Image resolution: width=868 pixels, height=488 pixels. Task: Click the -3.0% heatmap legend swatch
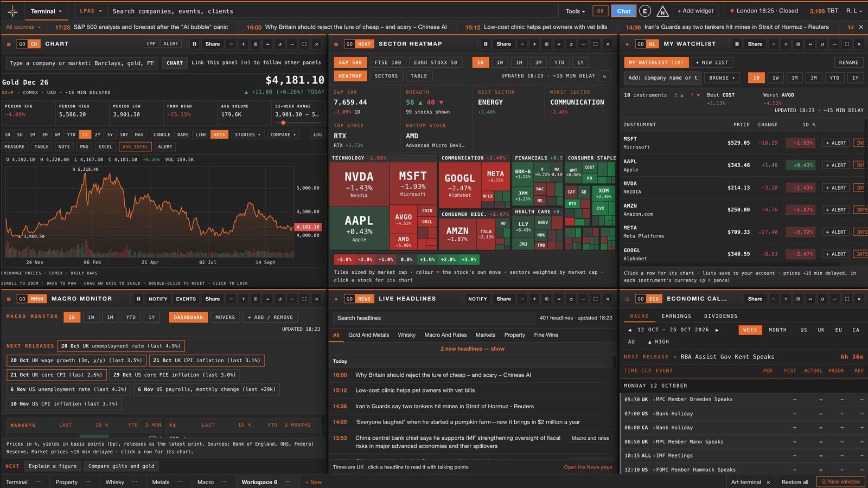click(x=344, y=259)
